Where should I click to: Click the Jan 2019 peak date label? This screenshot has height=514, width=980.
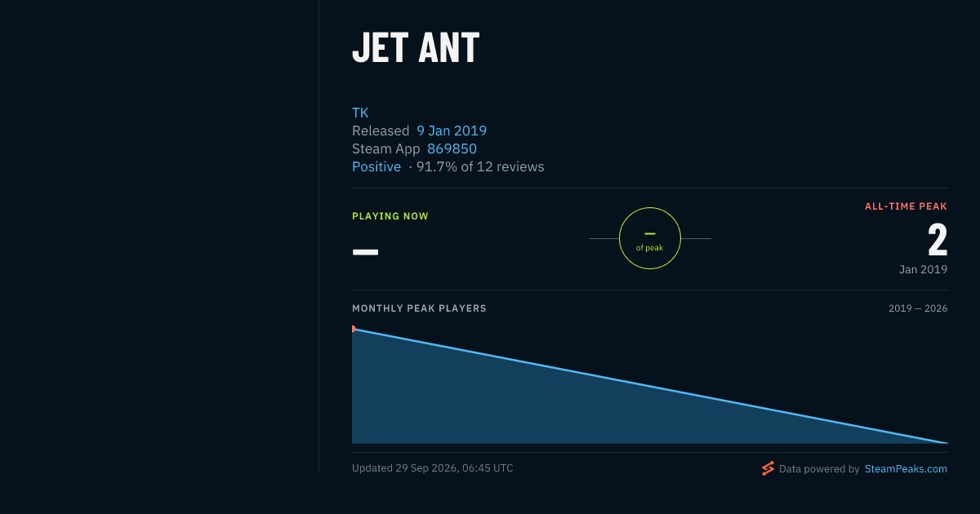[x=923, y=269]
